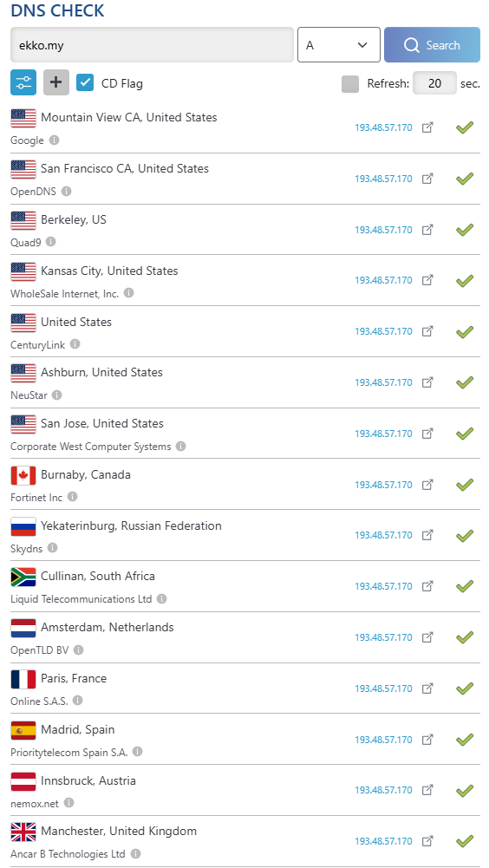The image size is (489, 868).
Task: Open external link icon for Burnaby, Canada
Action: pyautogui.click(x=427, y=485)
